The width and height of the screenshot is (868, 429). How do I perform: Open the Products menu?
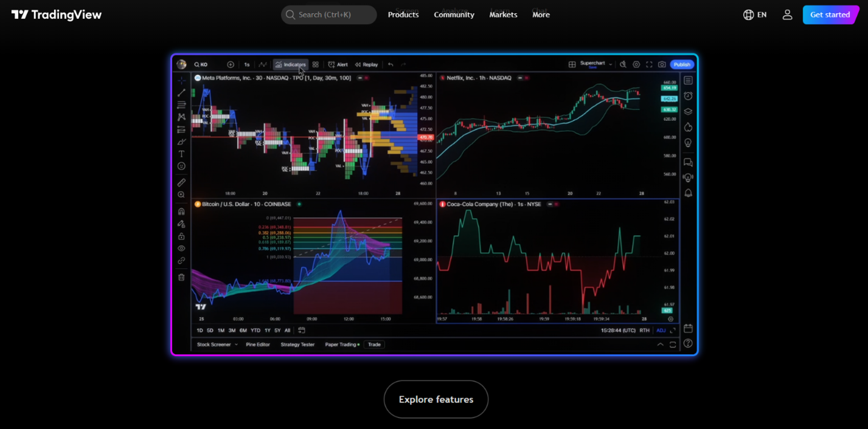[403, 15]
